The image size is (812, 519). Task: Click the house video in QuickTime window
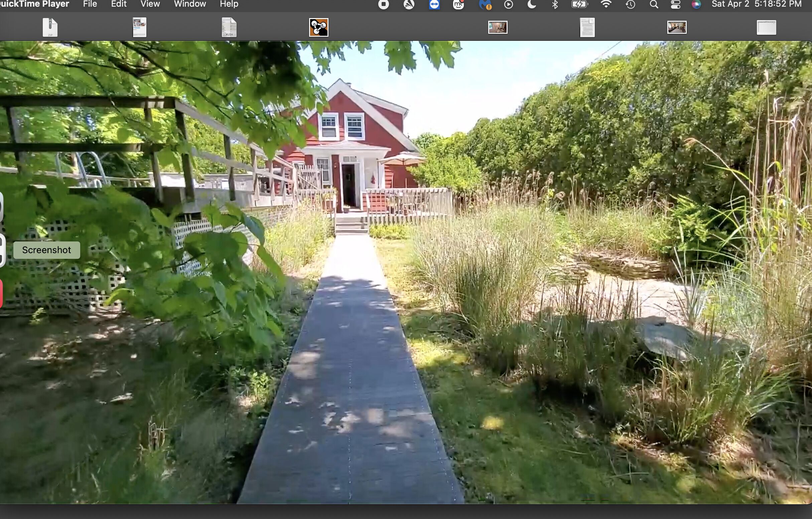(x=406, y=272)
